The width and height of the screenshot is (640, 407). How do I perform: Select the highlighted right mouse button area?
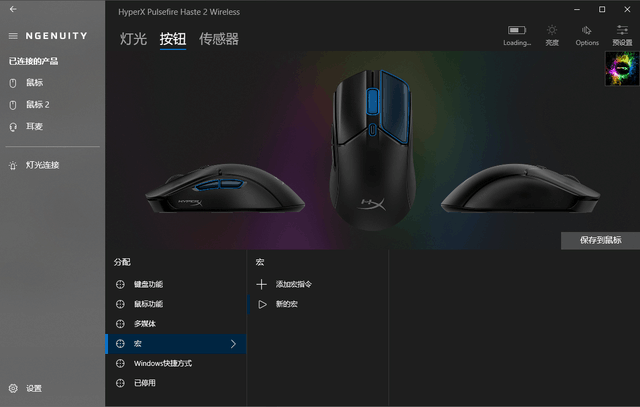pos(395,107)
